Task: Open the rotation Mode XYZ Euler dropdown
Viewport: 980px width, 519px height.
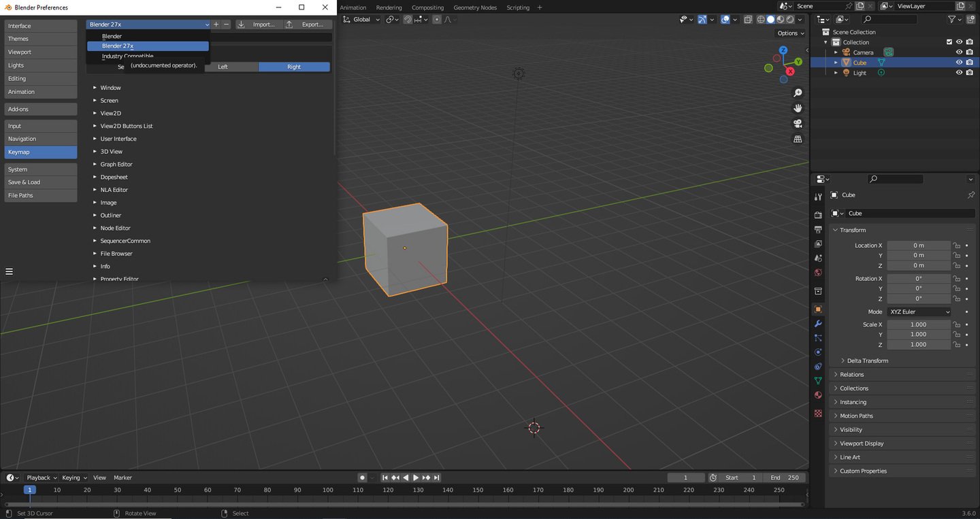Action: (x=919, y=312)
